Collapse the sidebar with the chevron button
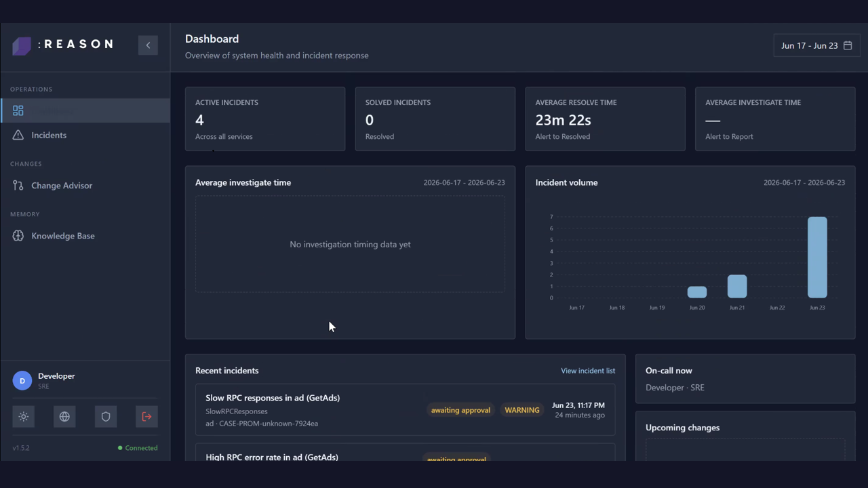Image resolution: width=868 pixels, height=488 pixels. point(148,45)
